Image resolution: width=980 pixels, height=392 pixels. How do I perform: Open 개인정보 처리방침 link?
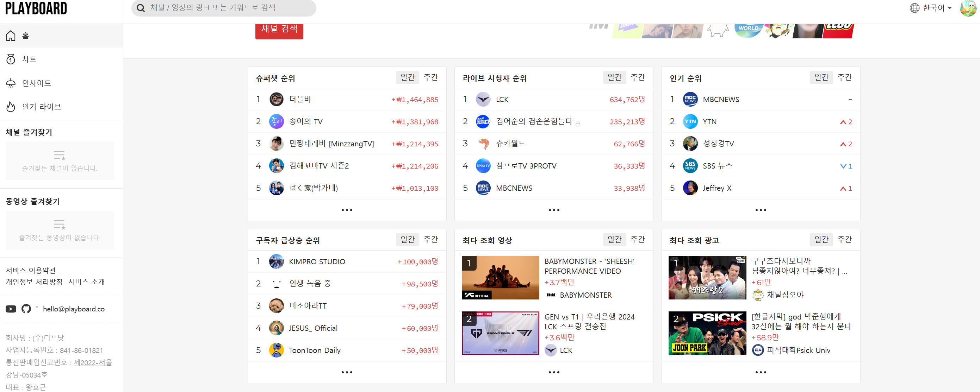pos(34,282)
